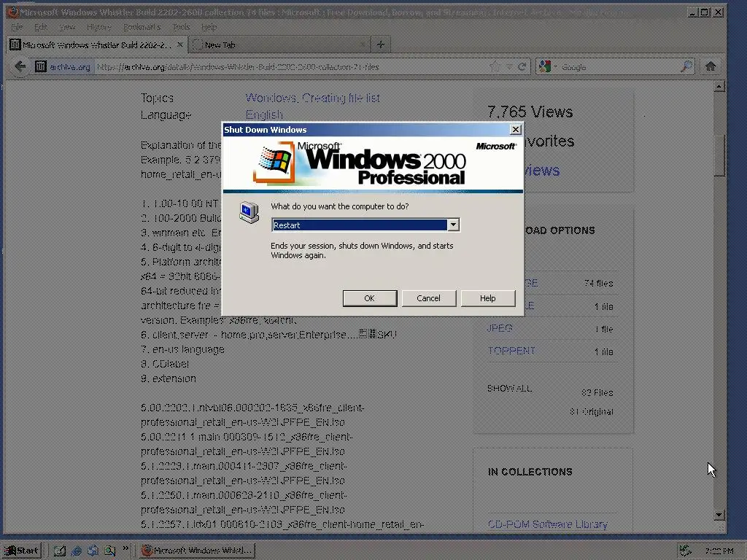The image size is (747, 560).
Task: Click the '7. en-us language' line
Action: pyautogui.click(x=182, y=349)
